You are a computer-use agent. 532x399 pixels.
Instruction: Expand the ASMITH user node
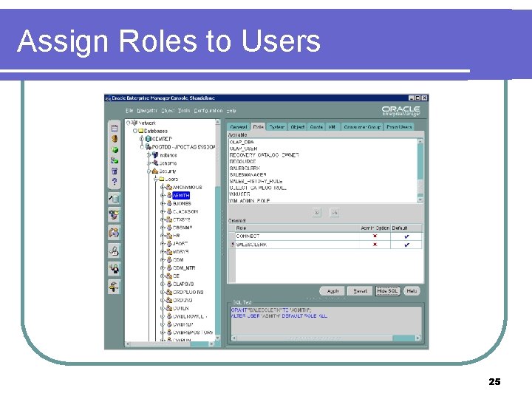click(162, 195)
